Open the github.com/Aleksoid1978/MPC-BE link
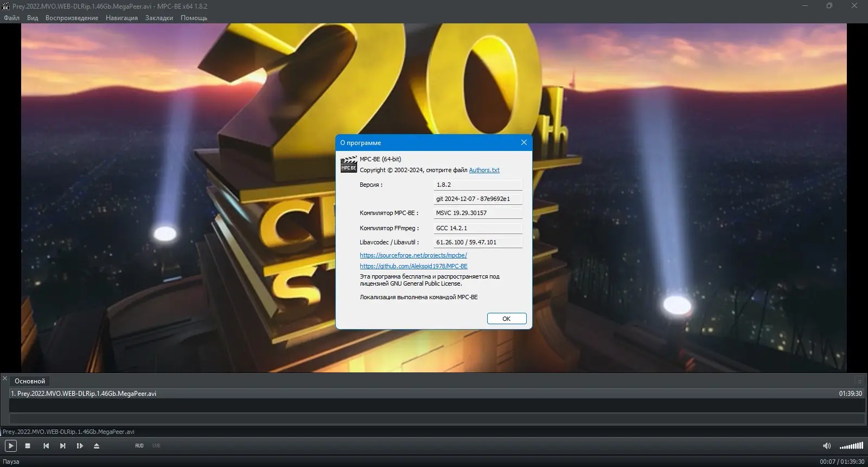The width and height of the screenshot is (868, 467). (413, 266)
